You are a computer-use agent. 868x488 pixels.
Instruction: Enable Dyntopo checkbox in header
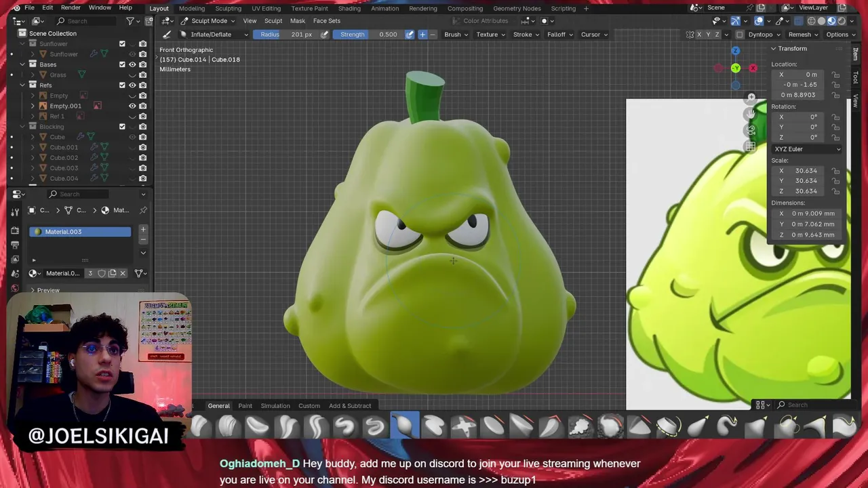(x=741, y=35)
